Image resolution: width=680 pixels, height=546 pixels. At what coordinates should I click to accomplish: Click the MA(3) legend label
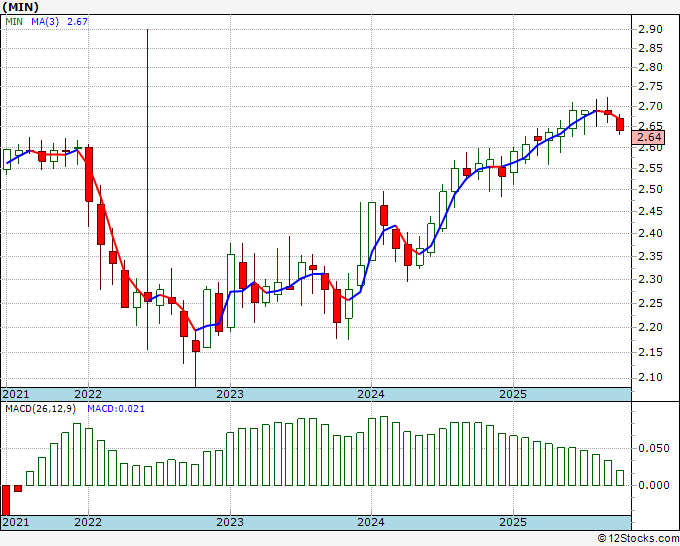(45, 21)
